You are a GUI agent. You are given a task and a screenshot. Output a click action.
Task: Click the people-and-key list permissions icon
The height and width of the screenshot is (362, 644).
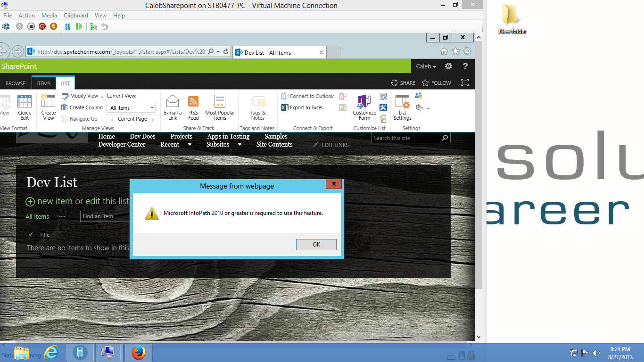419,96
